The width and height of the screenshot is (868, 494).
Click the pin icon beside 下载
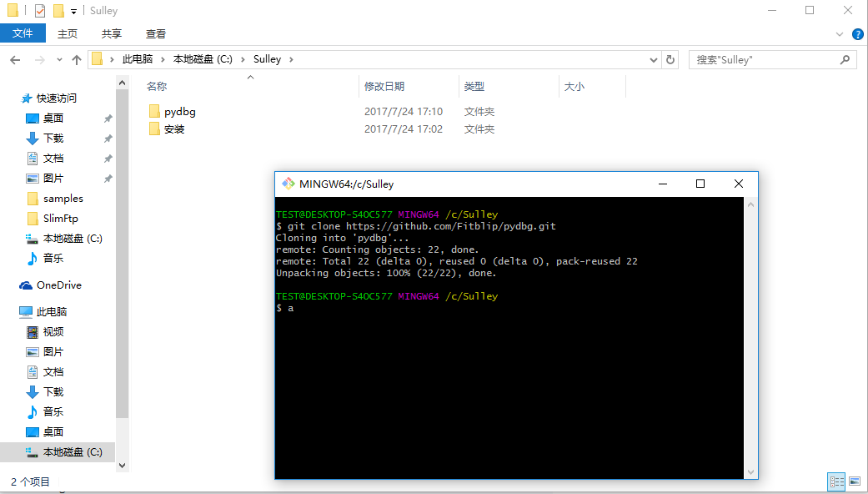click(108, 139)
